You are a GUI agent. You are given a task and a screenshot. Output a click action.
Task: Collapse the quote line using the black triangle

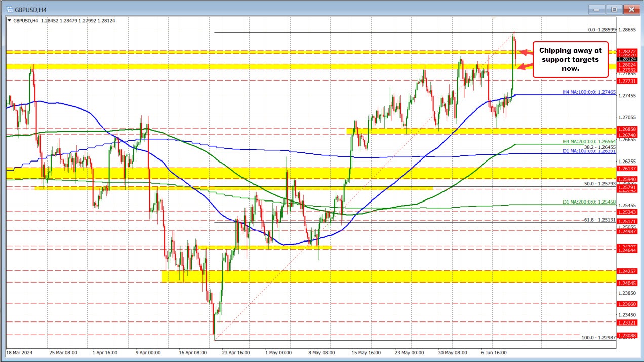pos(9,21)
